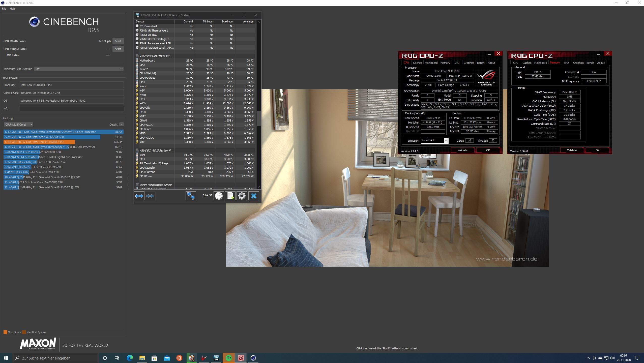This screenshot has width=644, height=363.
Task: Open Microsoft Edge from the taskbar
Action: pos(130,358)
